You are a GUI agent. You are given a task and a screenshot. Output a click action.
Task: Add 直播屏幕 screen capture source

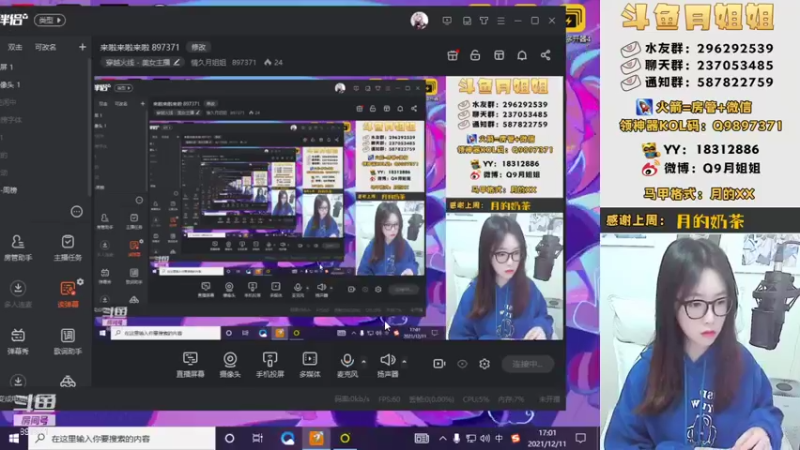190,364
